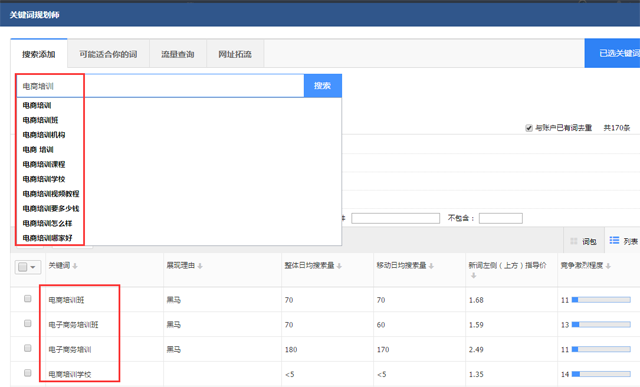Check the box for row 电子商务培训班
The width and height of the screenshot is (640, 387).
point(28,323)
